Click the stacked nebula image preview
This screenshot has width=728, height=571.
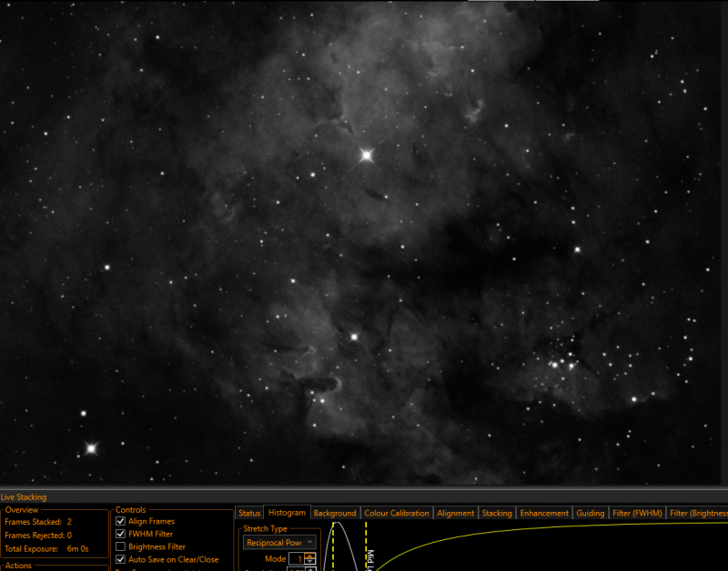[x=360, y=242]
